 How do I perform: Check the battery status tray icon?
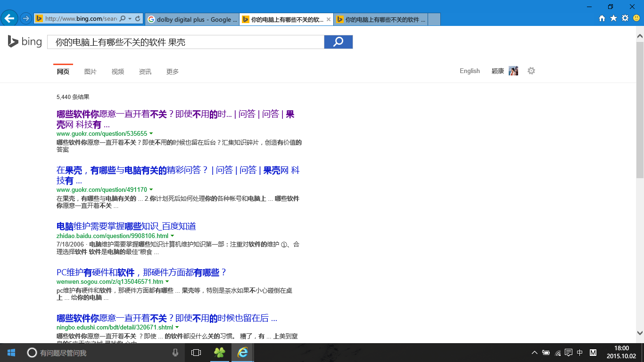[x=546, y=353]
